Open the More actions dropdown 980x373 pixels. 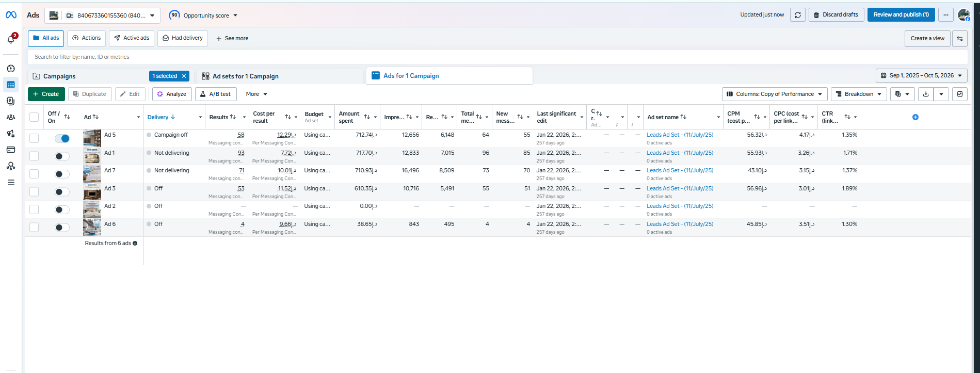pos(256,94)
